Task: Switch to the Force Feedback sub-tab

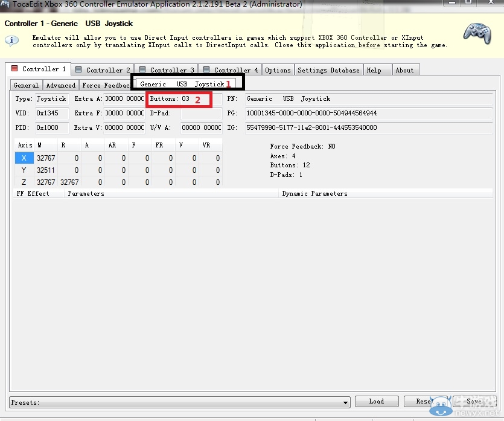Action: click(x=106, y=85)
